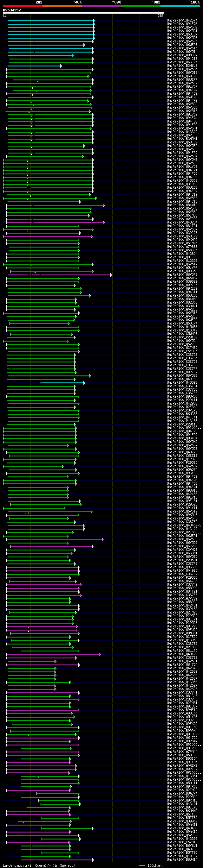Select hit UniRef100_Q1PDZ0

(182, 459)
